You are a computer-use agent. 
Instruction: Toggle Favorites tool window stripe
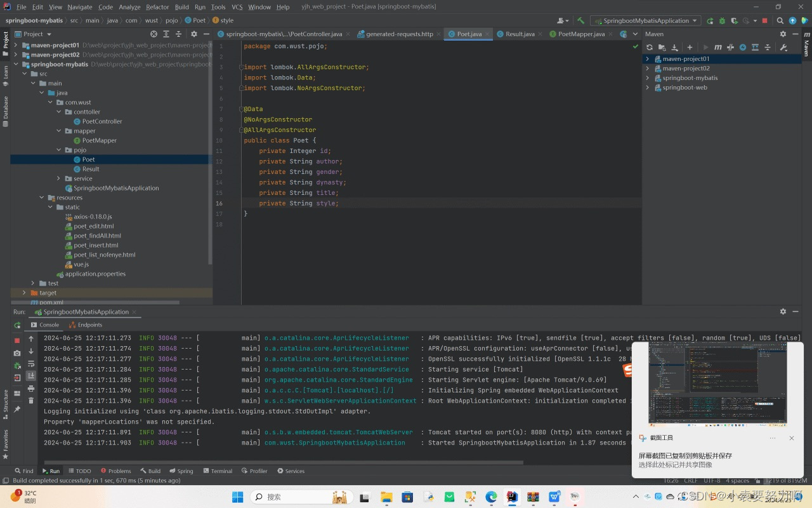click(6, 443)
